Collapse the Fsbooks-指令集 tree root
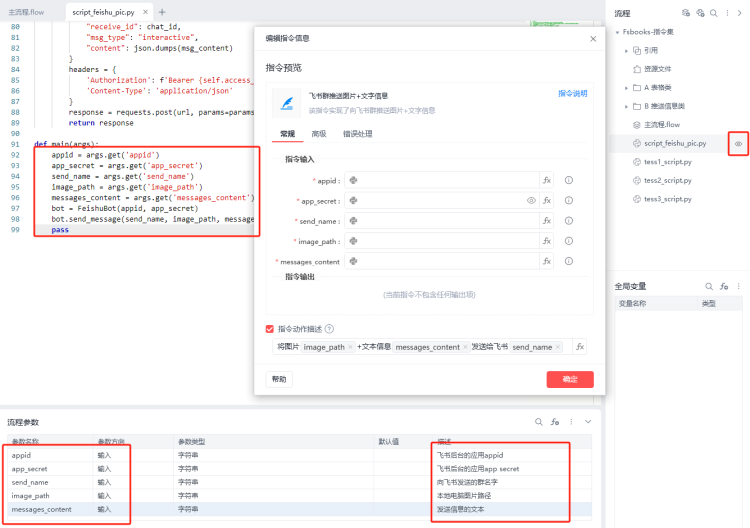This screenshot has height=528, width=750. click(618, 32)
